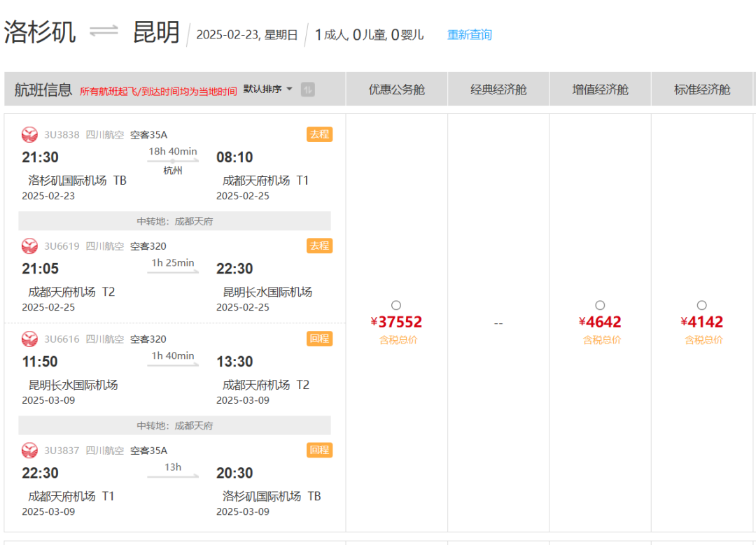Click the sort order icon beside 默认排序
This screenshot has width=756, height=545.
point(307,90)
